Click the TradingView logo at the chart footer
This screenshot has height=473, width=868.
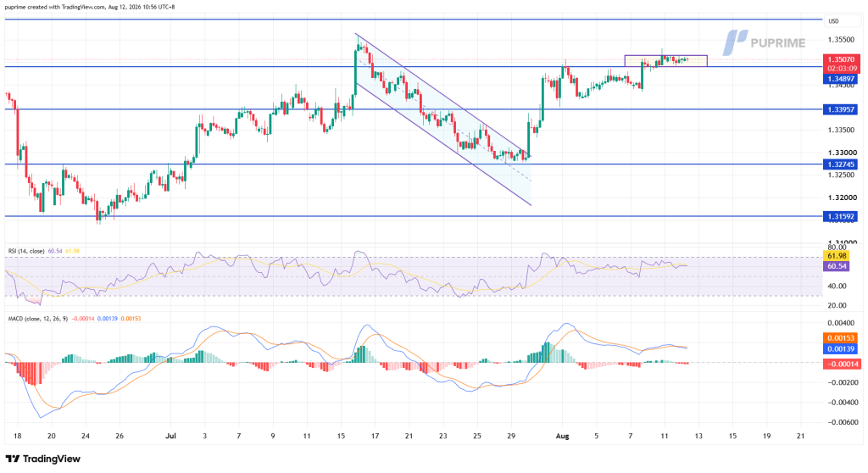point(43,459)
